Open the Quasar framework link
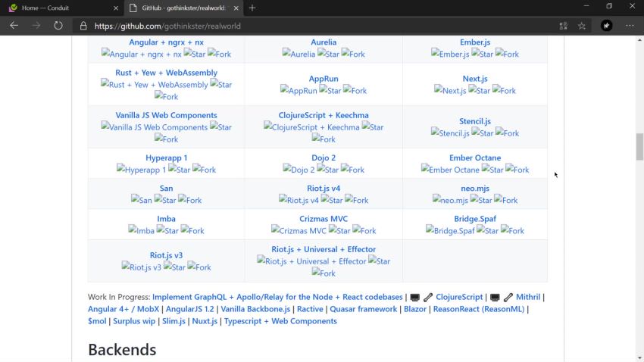This screenshot has height=362, width=644. pos(364,309)
